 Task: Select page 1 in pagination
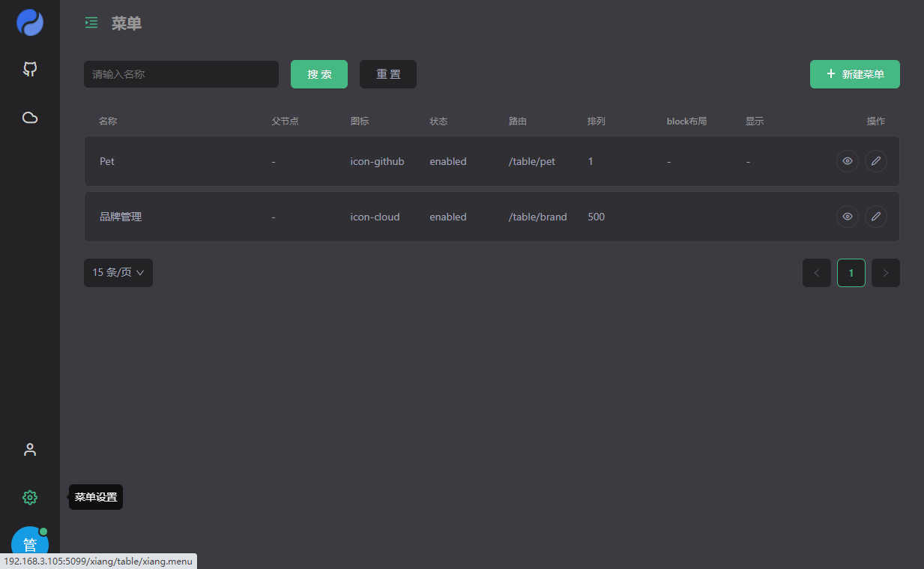click(x=851, y=273)
